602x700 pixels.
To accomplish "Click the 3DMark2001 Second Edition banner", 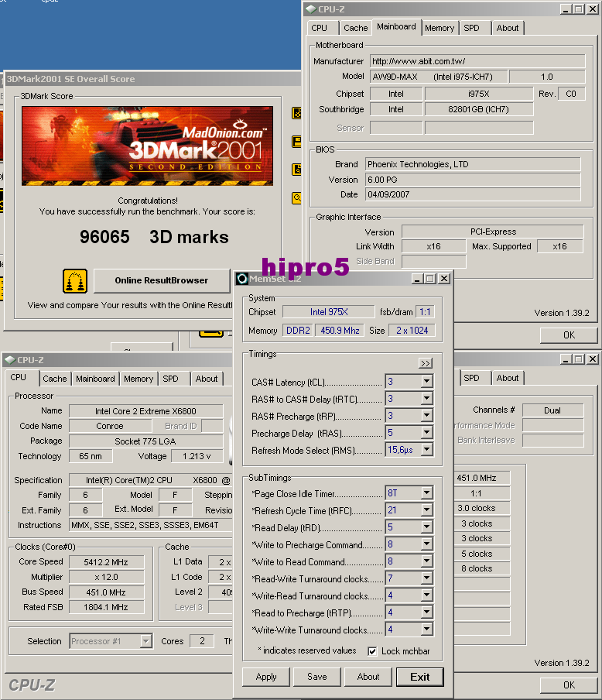I will pos(147,146).
